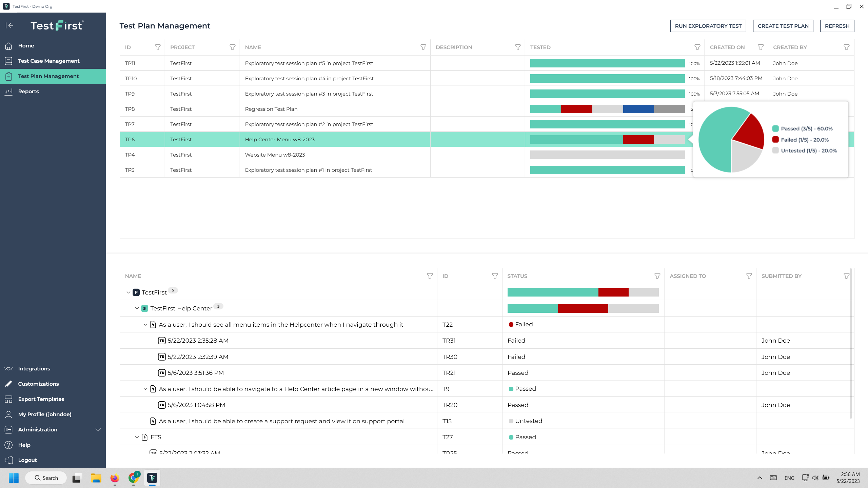Open My Profile (johndoe)
This screenshot has height=488, width=868.
45,414
